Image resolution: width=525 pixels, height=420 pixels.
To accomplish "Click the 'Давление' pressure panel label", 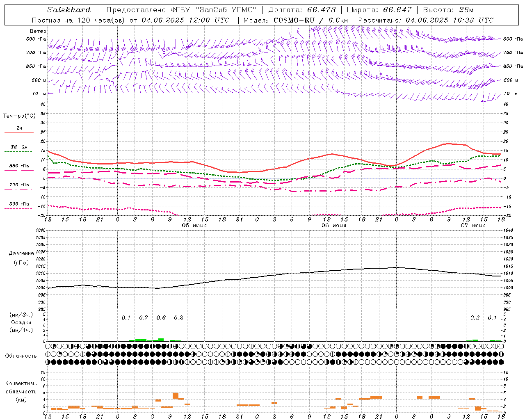I will point(21,253).
